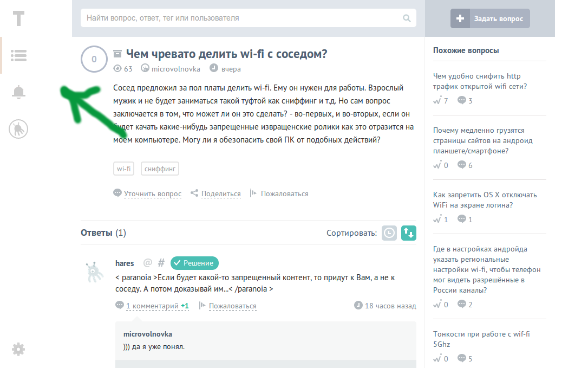Open the Toster home logo
Image resolution: width=588 pixels, height=368 pixels.
click(19, 18)
